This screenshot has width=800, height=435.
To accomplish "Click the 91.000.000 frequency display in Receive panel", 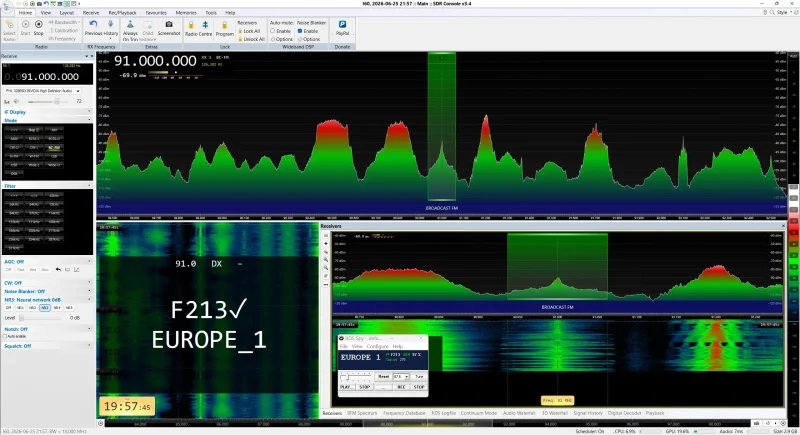I will 48,76.
